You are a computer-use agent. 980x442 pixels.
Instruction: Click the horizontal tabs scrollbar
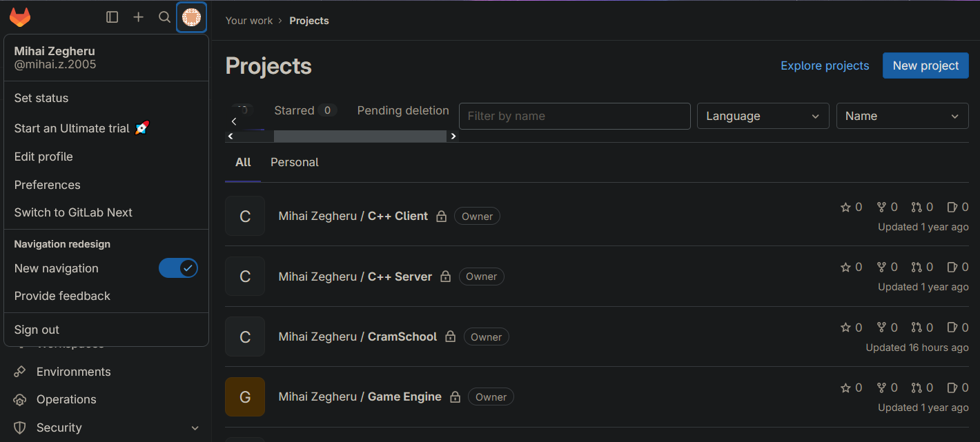click(x=359, y=137)
